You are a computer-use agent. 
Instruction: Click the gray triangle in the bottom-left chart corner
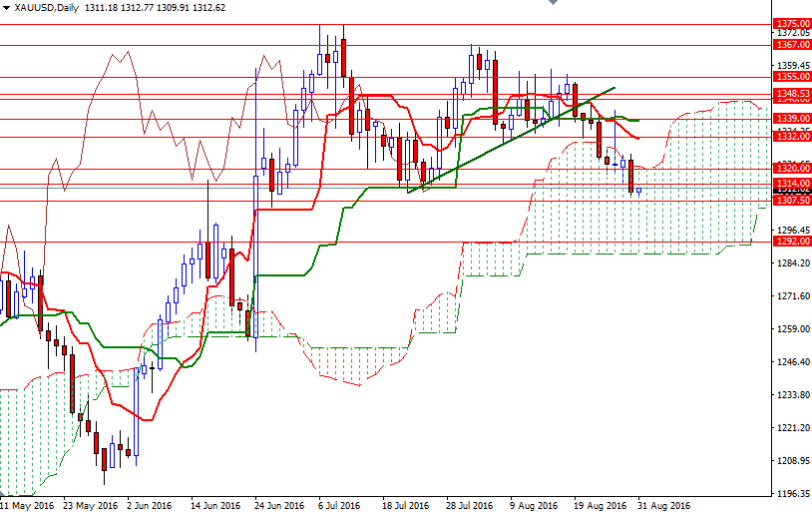(x=2, y=495)
